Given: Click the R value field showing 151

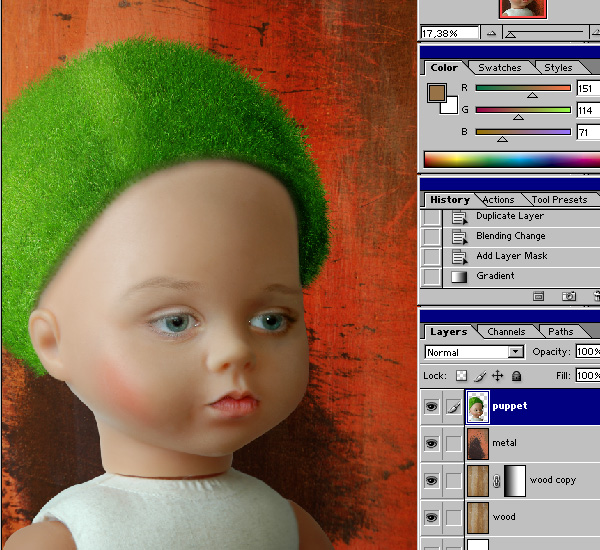Looking at the screenshot, I should [588, 88].
